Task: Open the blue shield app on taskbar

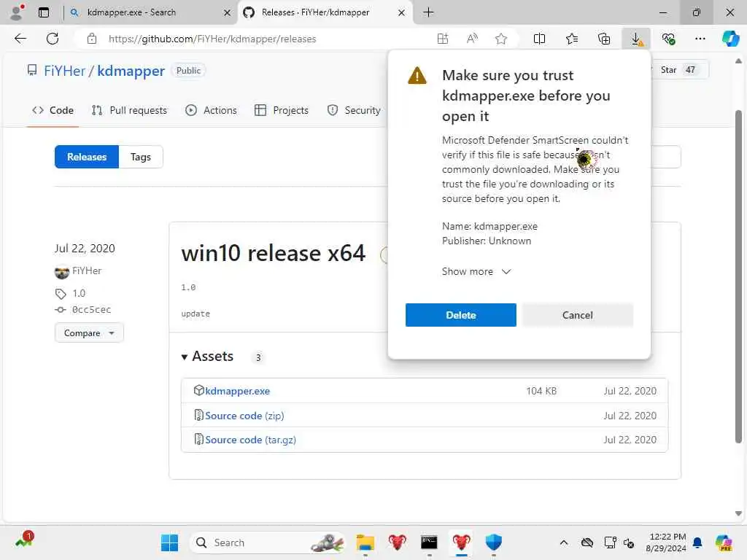Action: coord(494,542)
